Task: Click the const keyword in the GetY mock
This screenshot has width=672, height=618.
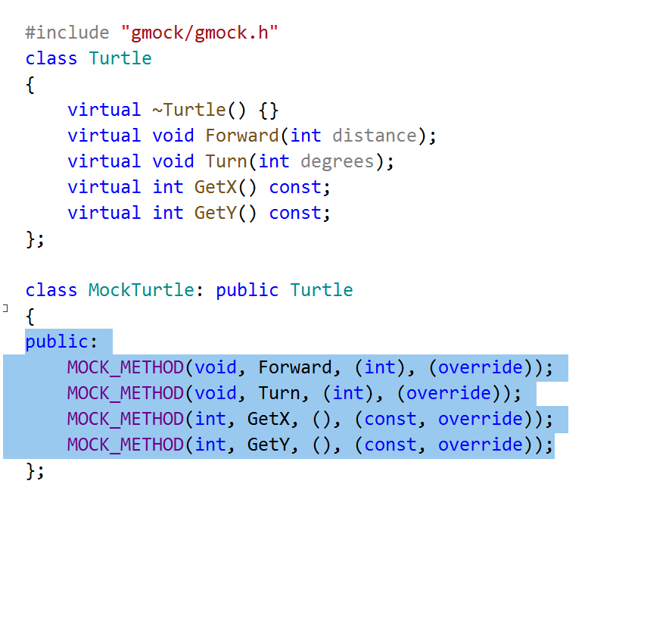Action: point(390,444)
